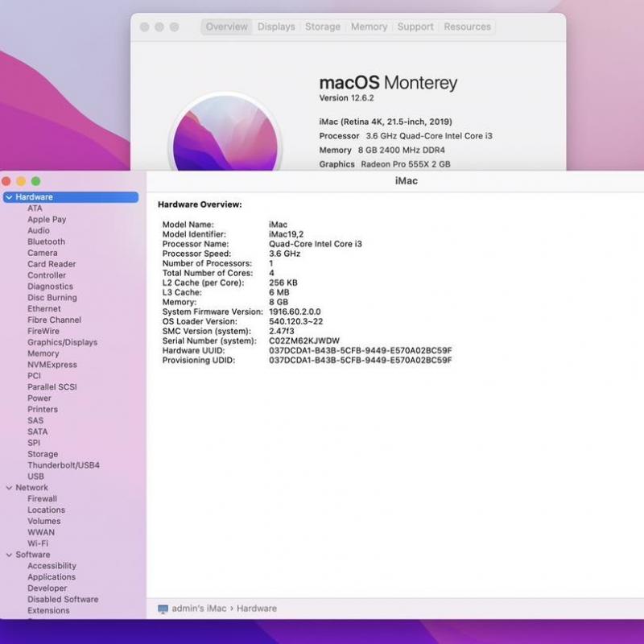Collapse the Software section chevron
The image size is (644, 644).
click(x=9, y=555)
